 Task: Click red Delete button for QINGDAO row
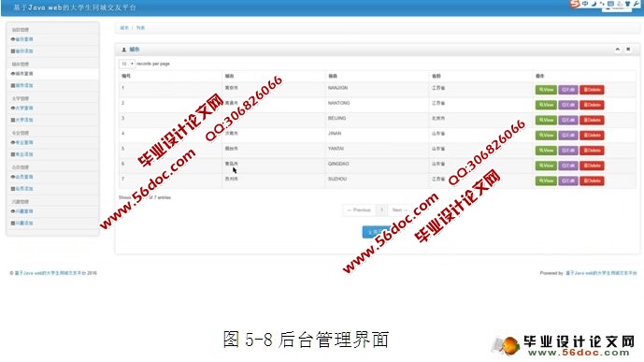592,166
